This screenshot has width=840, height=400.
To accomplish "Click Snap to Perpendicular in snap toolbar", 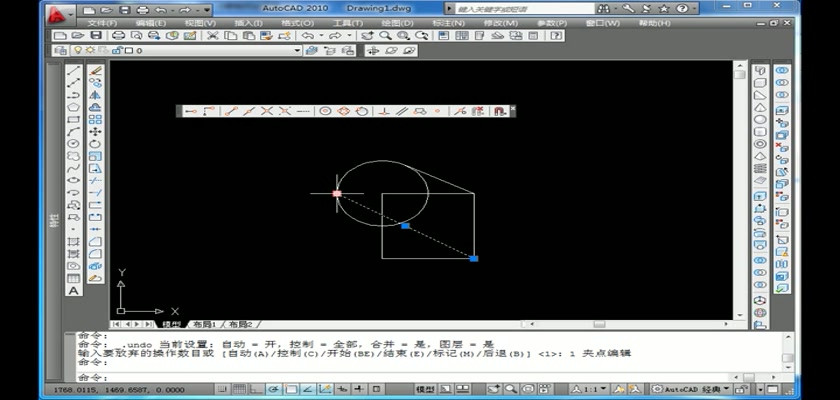I will click(384, 111).
